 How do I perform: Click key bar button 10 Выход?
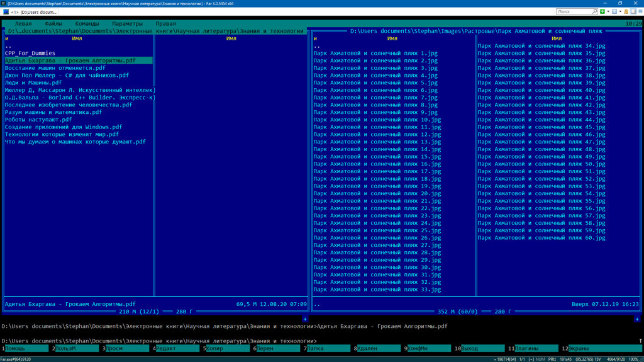point(480,348)
